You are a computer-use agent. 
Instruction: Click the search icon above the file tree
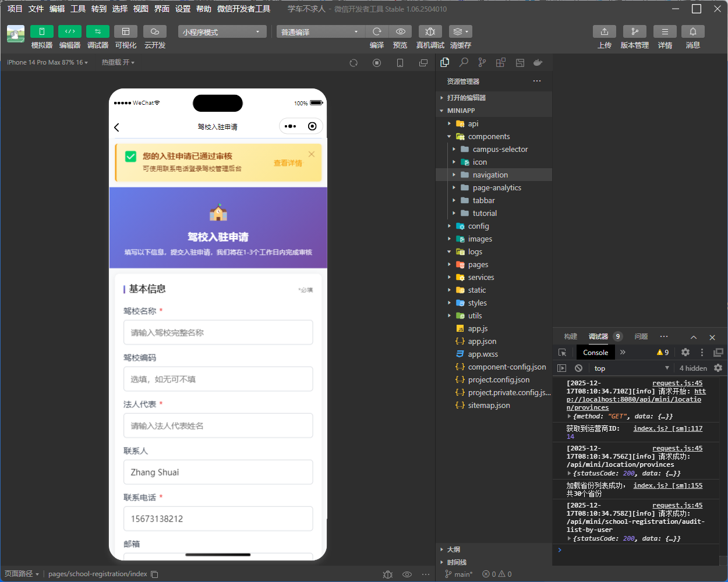(463, 62)
